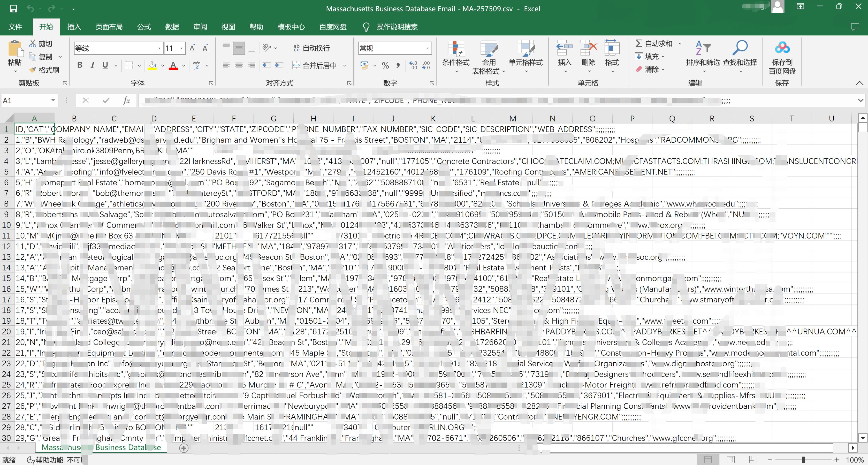Open the 文件 File tab
The height and width of the screenshot is (465, 868).
[x=15, y=27]
